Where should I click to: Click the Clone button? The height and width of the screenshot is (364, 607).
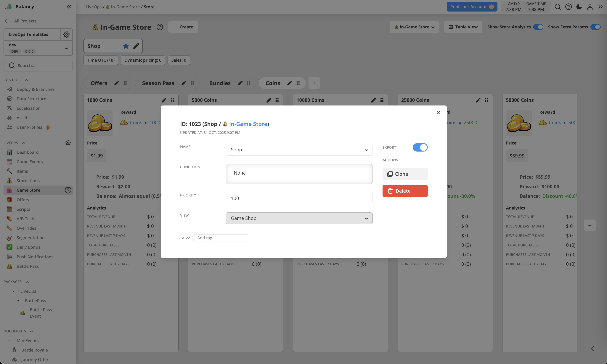(x=405, y=174)
